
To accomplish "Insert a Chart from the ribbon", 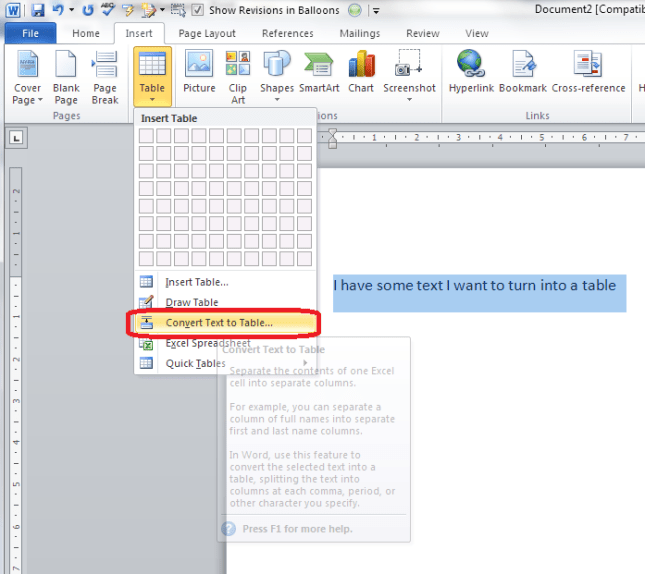I will (361, 74).
